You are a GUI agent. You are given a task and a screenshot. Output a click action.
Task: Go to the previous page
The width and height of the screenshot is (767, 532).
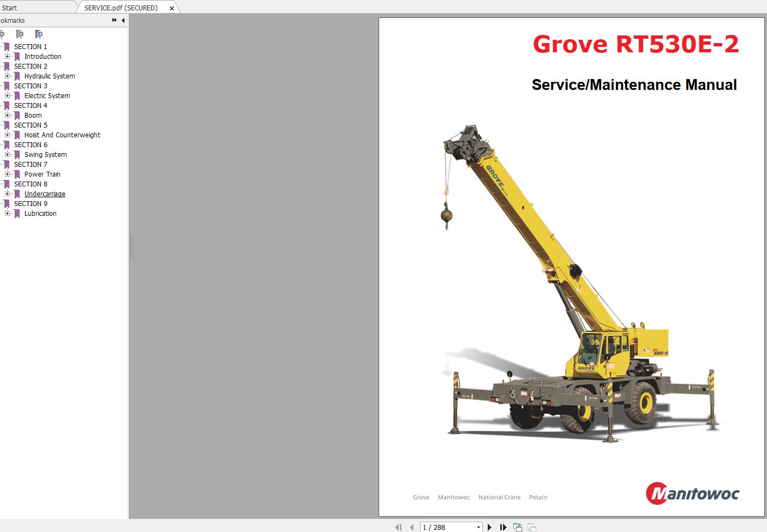coord(412,527)
